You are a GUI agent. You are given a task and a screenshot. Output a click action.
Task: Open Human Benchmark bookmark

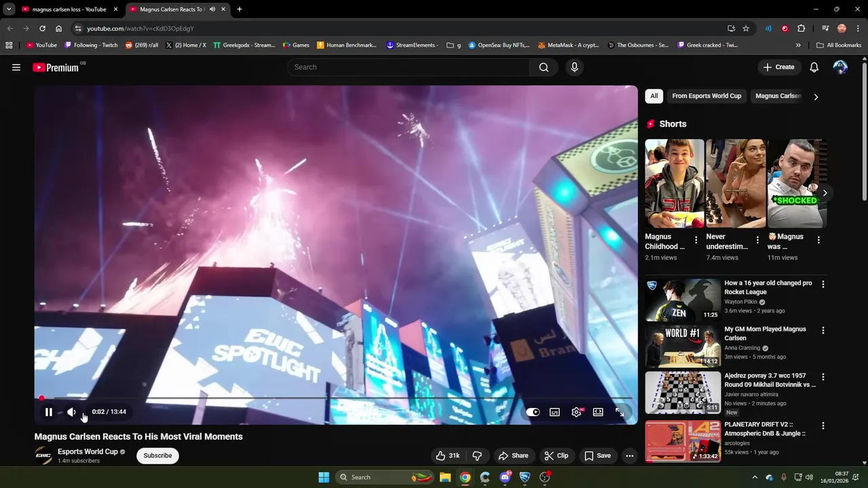point(347,45)
